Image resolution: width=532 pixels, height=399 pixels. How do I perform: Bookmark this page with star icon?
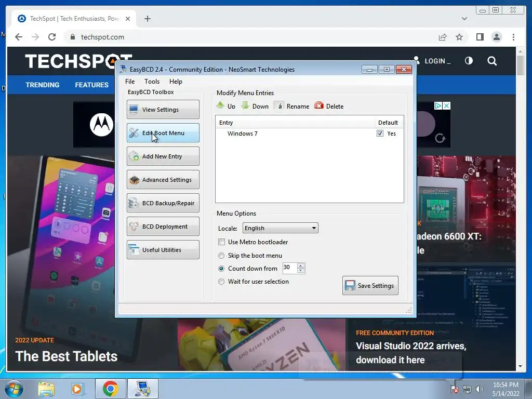point(459,37)
